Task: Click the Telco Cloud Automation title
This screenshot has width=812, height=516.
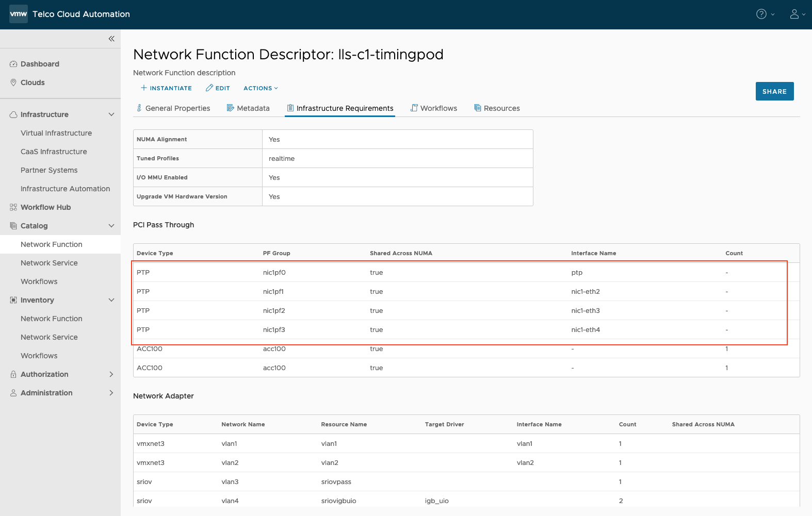Action: pos(81,14)
